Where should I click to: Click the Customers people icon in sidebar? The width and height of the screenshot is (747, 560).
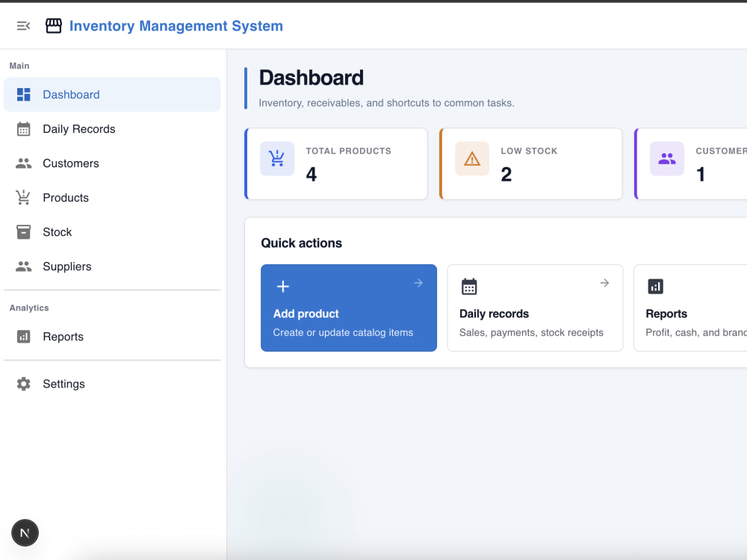(23, 164)
